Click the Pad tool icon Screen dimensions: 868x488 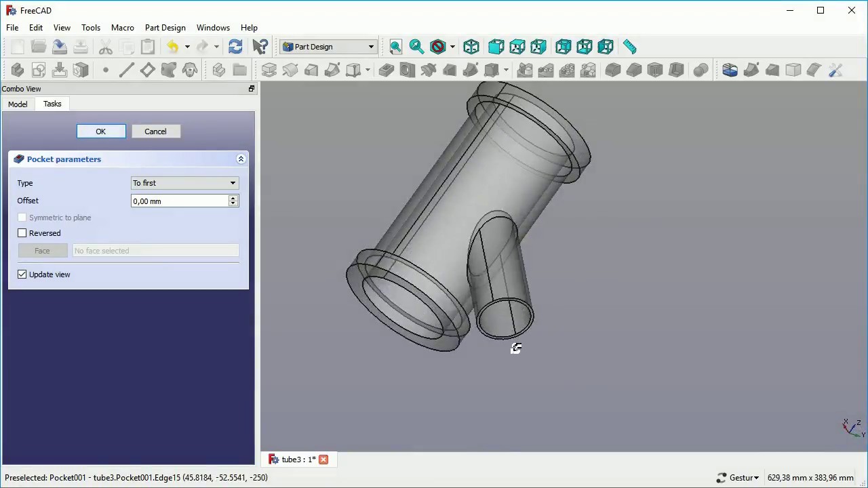pos(269,70)
